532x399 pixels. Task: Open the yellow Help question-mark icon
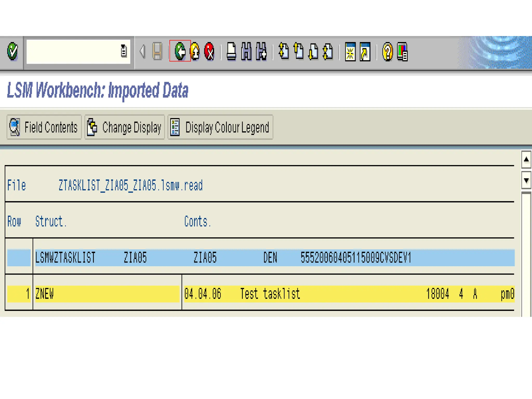click(387, 52)
